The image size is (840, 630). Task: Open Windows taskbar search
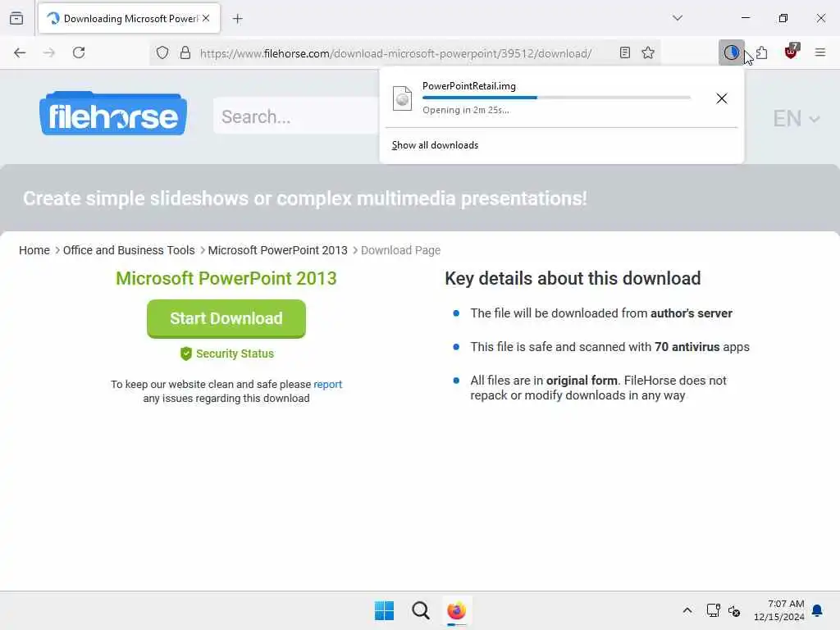click(x=421, y=610)
